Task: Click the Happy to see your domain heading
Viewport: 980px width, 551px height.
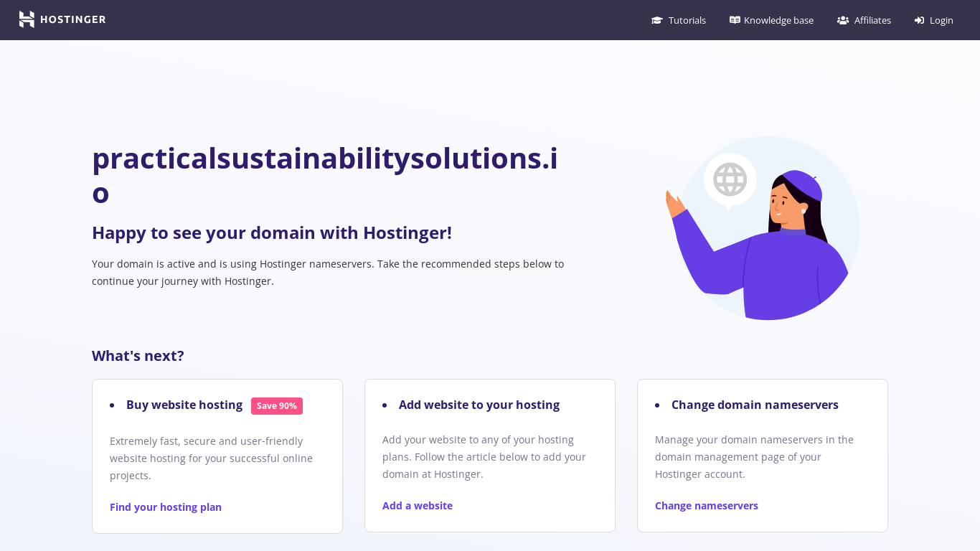Action: pos(272,232)
